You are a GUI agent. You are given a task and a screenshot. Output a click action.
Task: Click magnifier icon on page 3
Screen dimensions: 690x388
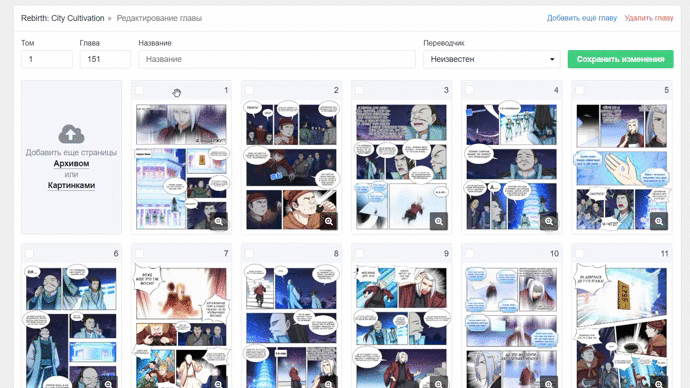439,221
